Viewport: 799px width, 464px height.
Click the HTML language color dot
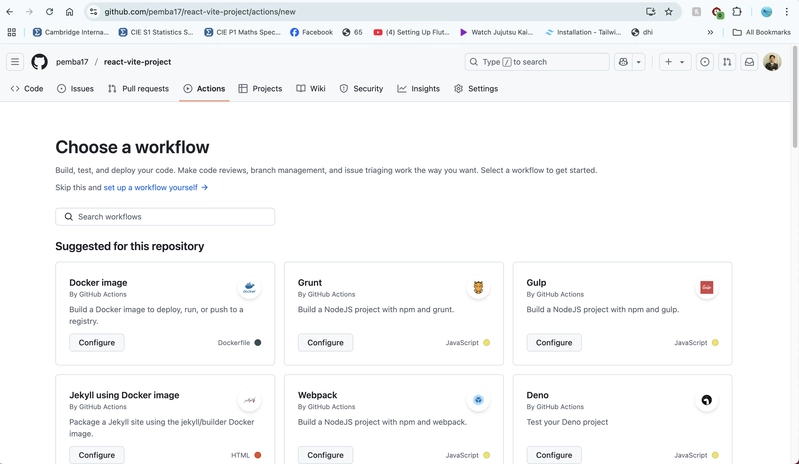point(258,455)
